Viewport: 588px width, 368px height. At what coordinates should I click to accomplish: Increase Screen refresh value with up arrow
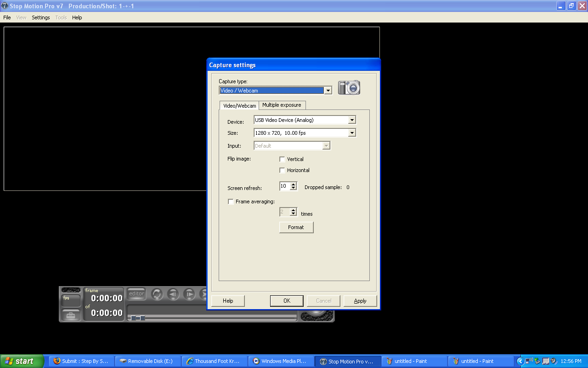(294, 184)
